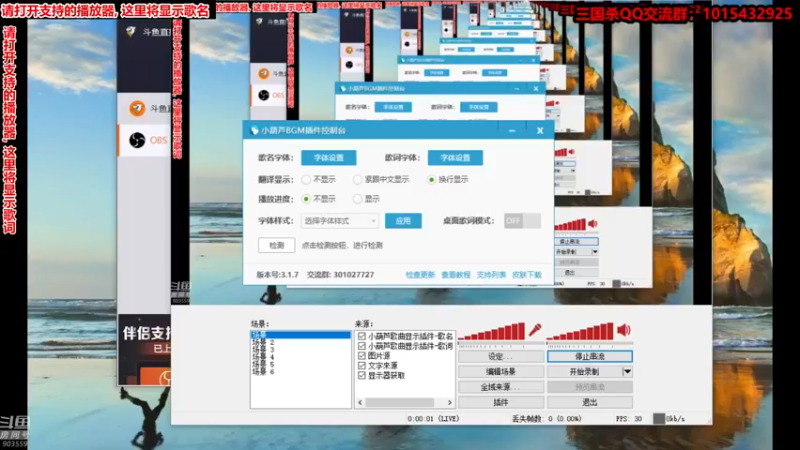Click 停止串流 to stop streaming
800x450 pixels.
tap(590, 356)
